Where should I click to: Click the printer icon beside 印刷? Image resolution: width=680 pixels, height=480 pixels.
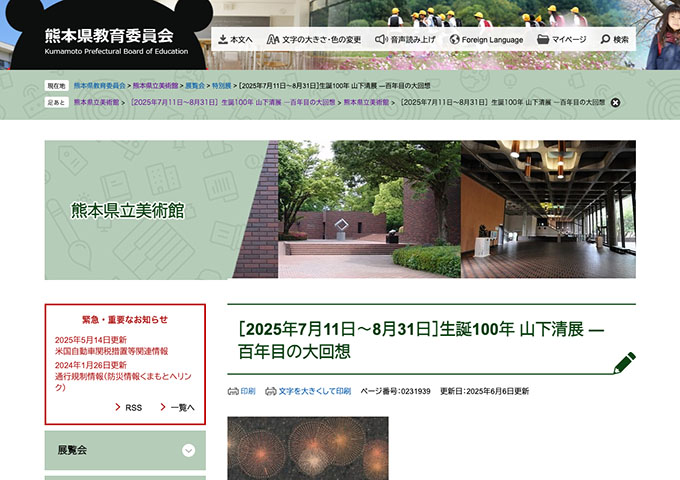(x=233, y=392)
